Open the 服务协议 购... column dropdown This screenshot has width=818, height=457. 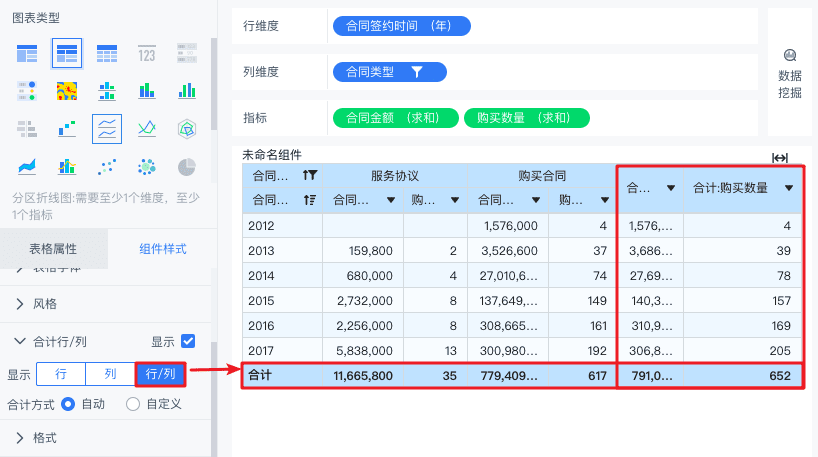tap(455, 200)
